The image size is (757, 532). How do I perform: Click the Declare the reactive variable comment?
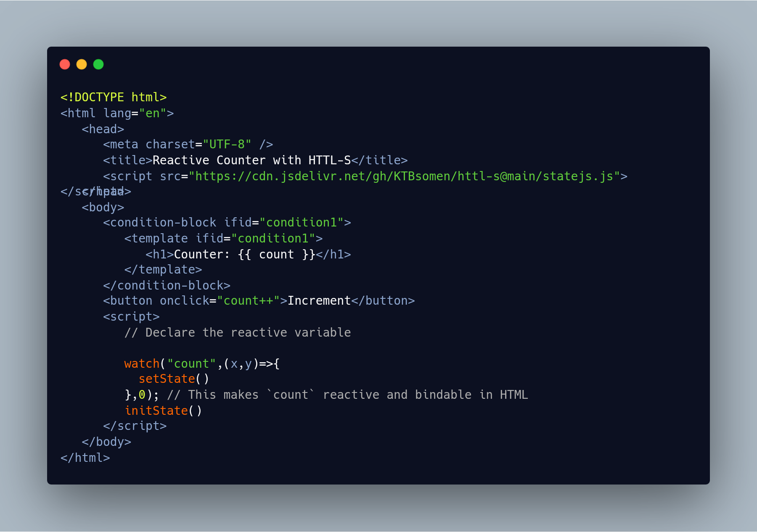pyautogui.click(x=238, y=332)
